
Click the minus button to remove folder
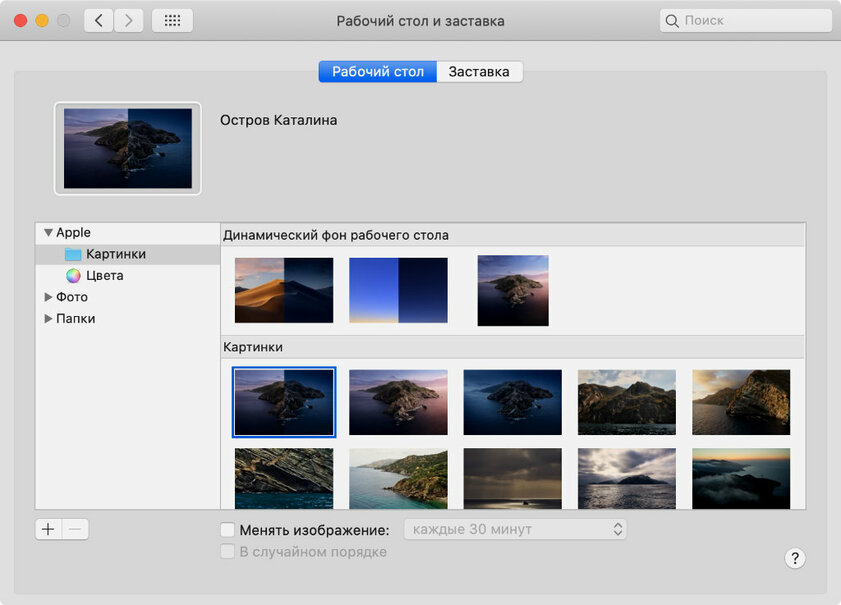coord(75,529)
